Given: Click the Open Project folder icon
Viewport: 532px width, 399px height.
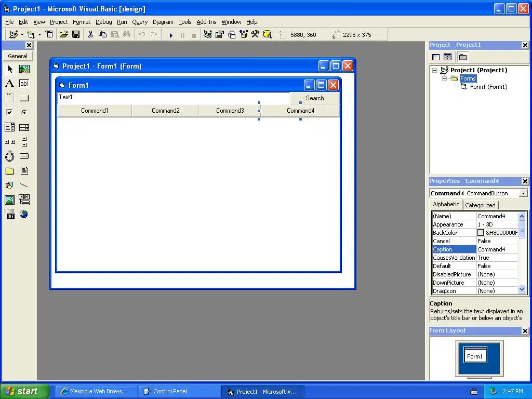Looking at the screenshot, I should (63, 35).
